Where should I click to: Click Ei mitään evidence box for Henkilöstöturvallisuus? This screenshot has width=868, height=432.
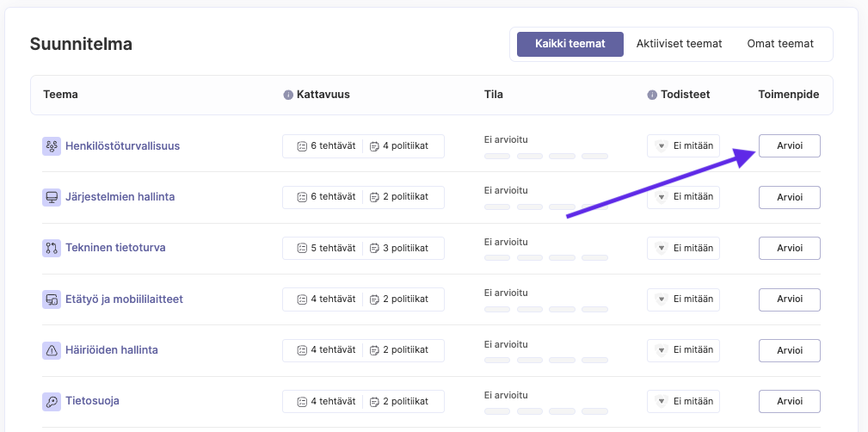(684, 145)
